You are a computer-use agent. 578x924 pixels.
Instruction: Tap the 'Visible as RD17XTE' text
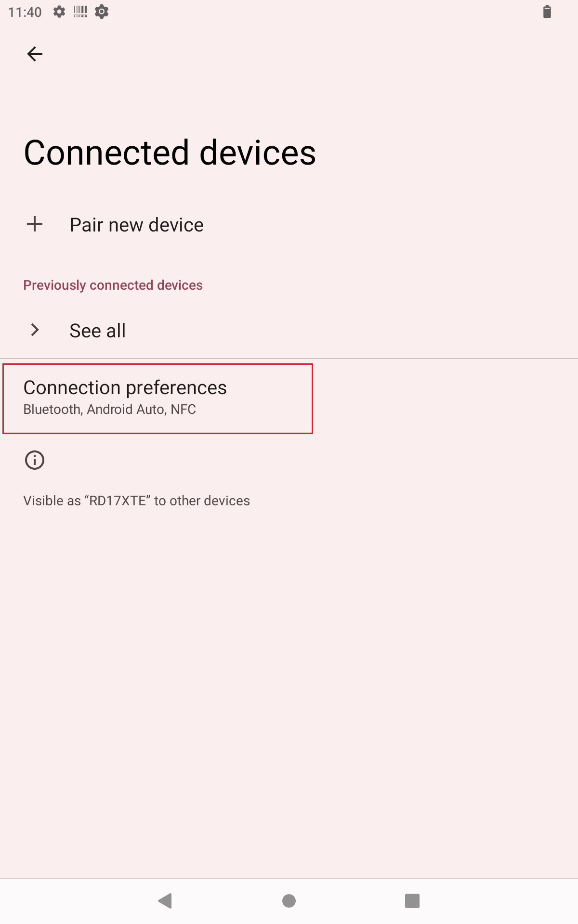pos(137,501)
